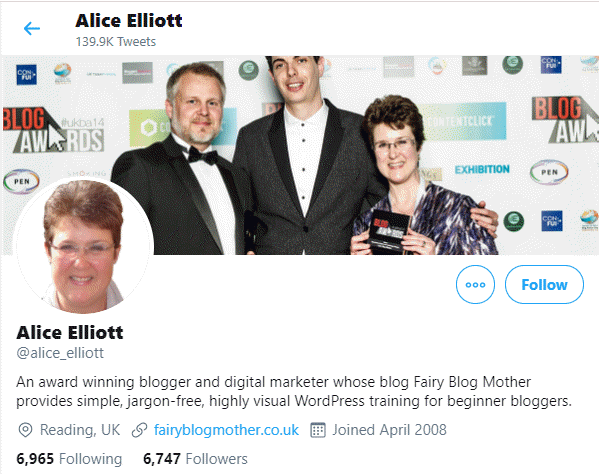This screenshot has width=599, height=474.
Task: Click the Joined April 2008 text
Action: point(389,430)
